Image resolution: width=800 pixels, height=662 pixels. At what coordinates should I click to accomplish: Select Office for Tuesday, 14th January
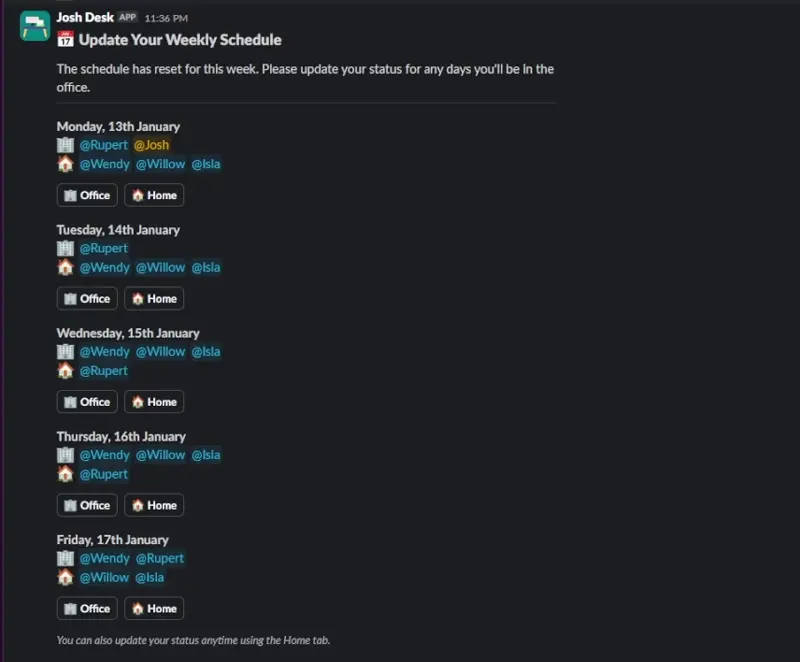point(87,298)
